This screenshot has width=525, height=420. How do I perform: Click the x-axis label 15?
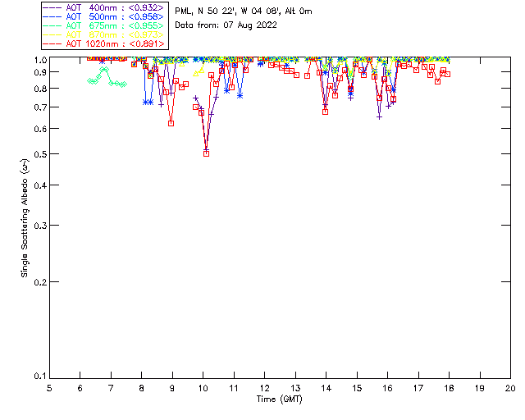coord(357,388)
